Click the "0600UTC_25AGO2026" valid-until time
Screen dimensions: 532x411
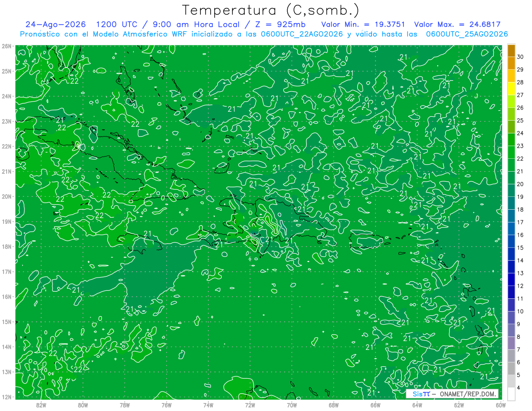[467, 34]
